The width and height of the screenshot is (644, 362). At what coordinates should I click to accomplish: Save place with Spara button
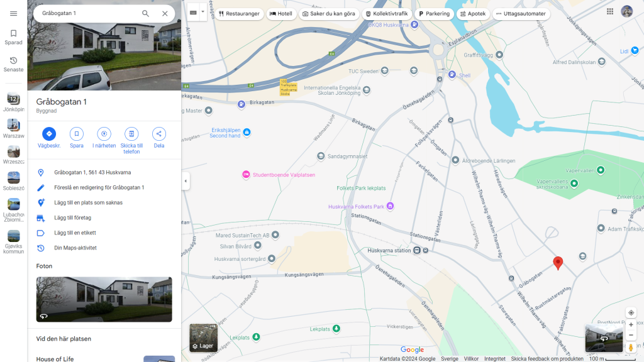(76, 138)
